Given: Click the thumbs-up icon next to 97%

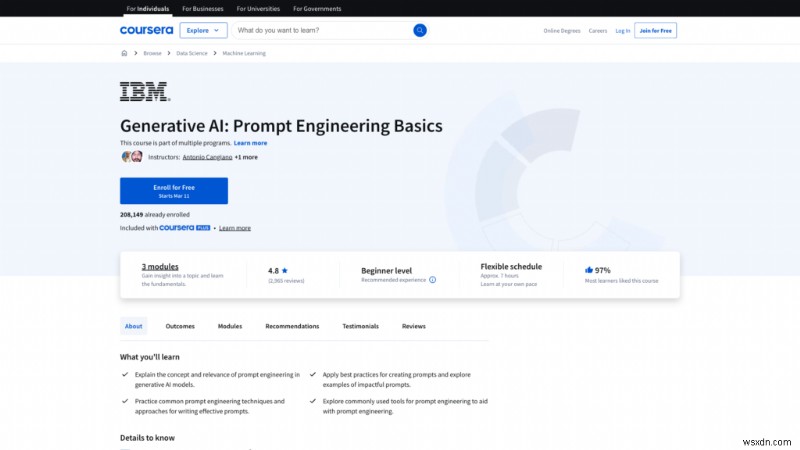Looking at the screenshot, I should [589, 270].
